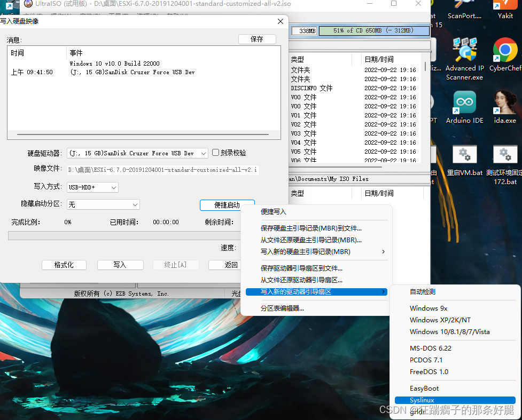This screenshot has height=420, width=522.
Task: Expand the 硬盘驱动器 drive dropdown
Action: [204, 153]
